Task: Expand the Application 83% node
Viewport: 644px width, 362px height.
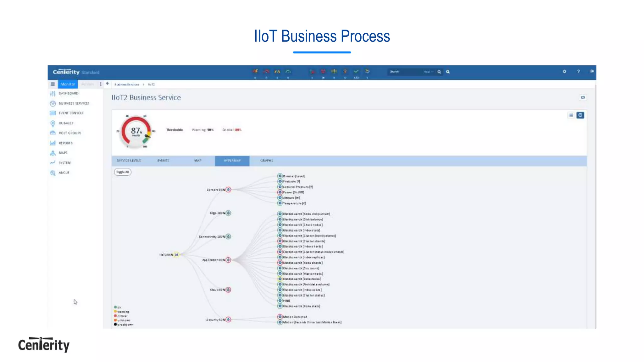Action: [x=228, y=260]
